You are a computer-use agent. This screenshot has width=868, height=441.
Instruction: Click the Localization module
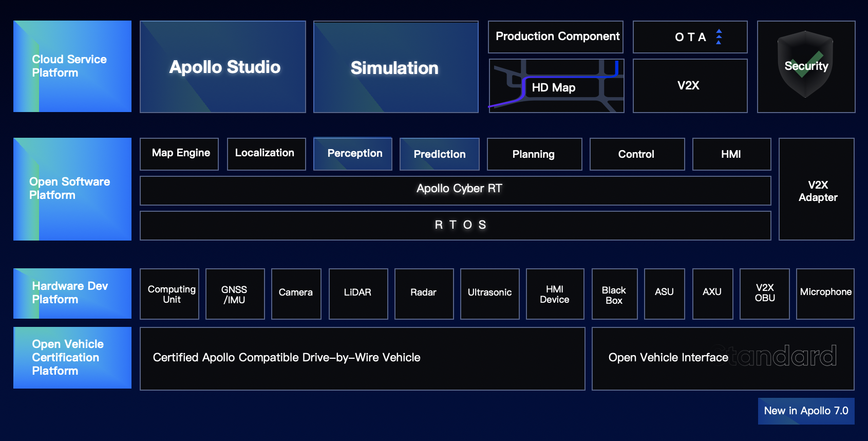[x=267, y=154]
